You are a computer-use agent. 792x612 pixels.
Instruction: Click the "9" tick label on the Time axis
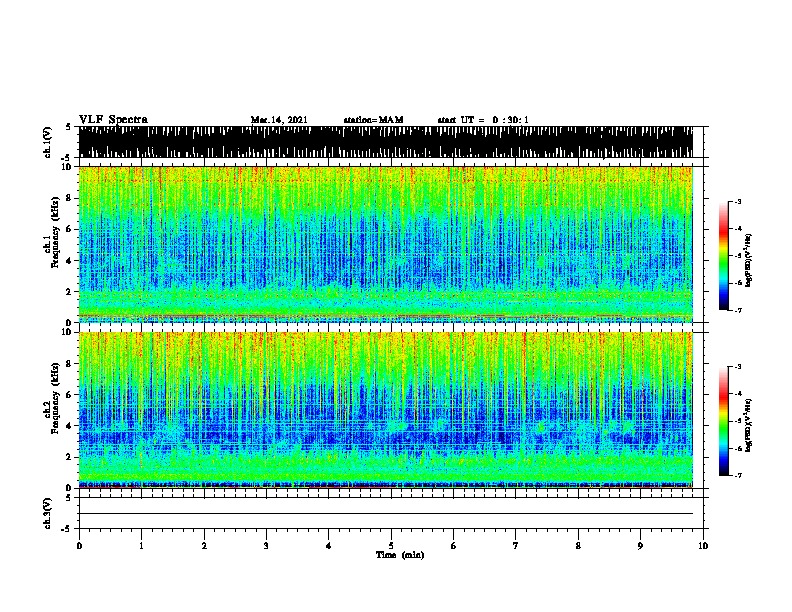640,545
